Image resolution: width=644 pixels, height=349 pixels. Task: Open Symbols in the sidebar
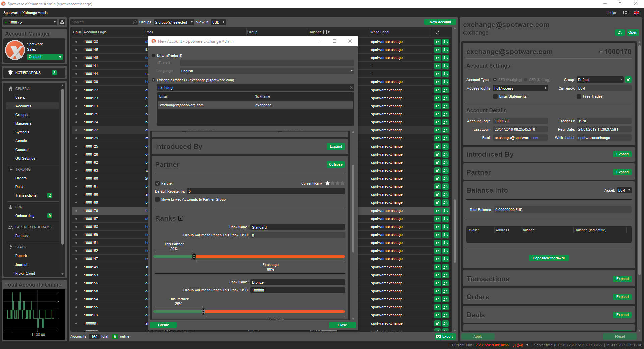coord(22,132)
